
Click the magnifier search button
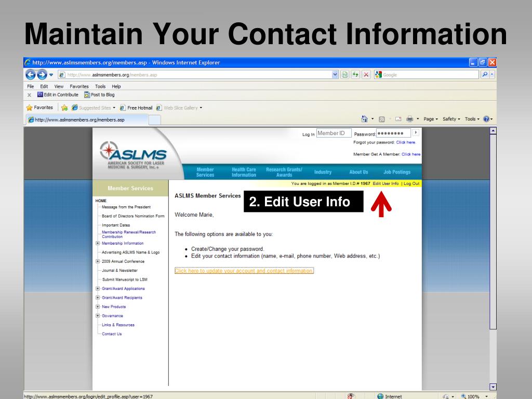pos(485,74)
